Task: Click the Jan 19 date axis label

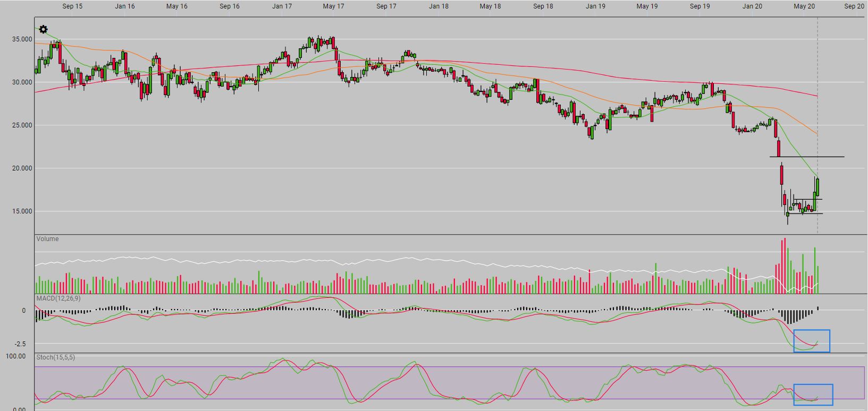Action: pyautogui.click(x=595, y=6)
